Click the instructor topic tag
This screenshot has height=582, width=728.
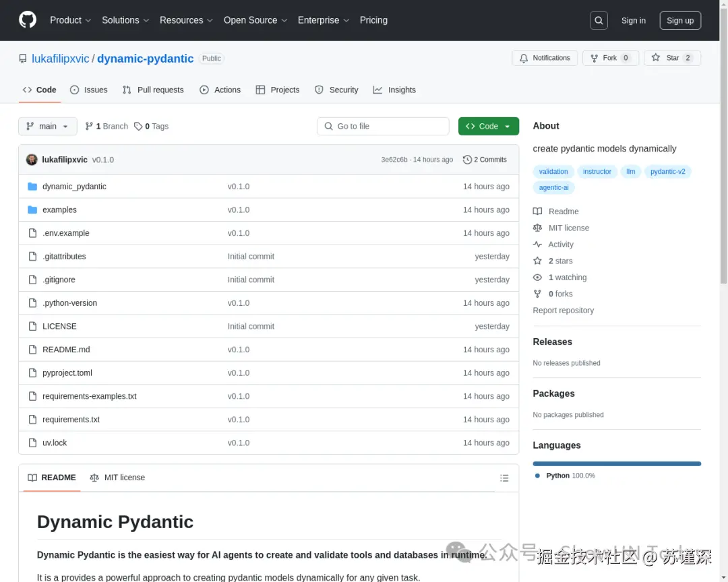(x=597, y=172)
